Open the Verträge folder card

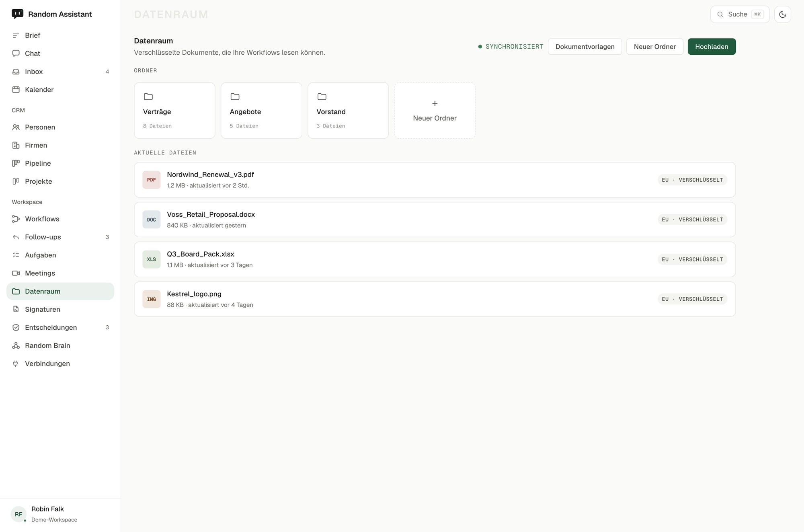tap(174, 111)
